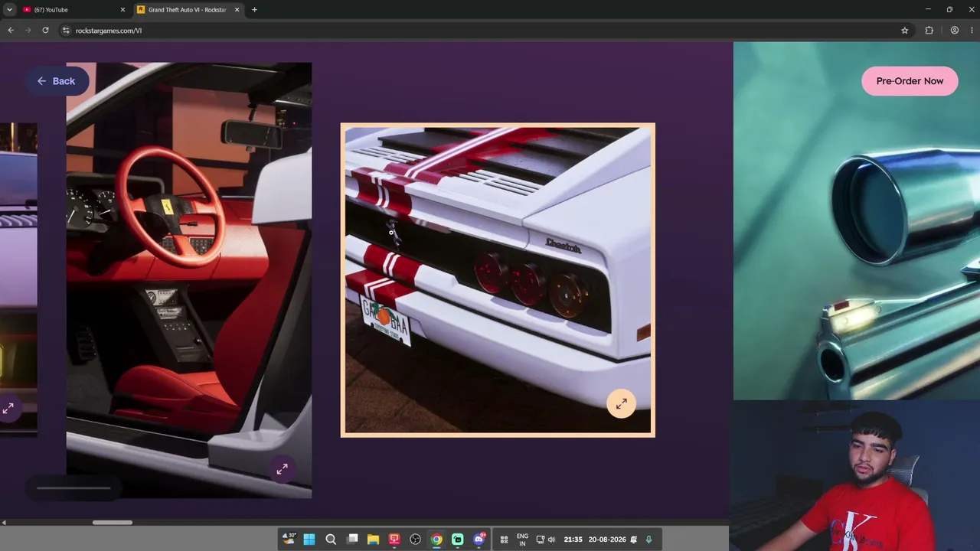Open the Extensions puzzle menu
The width and height of the screenshot is (980, 551).
pyautogui.click(x=929, y=31)
